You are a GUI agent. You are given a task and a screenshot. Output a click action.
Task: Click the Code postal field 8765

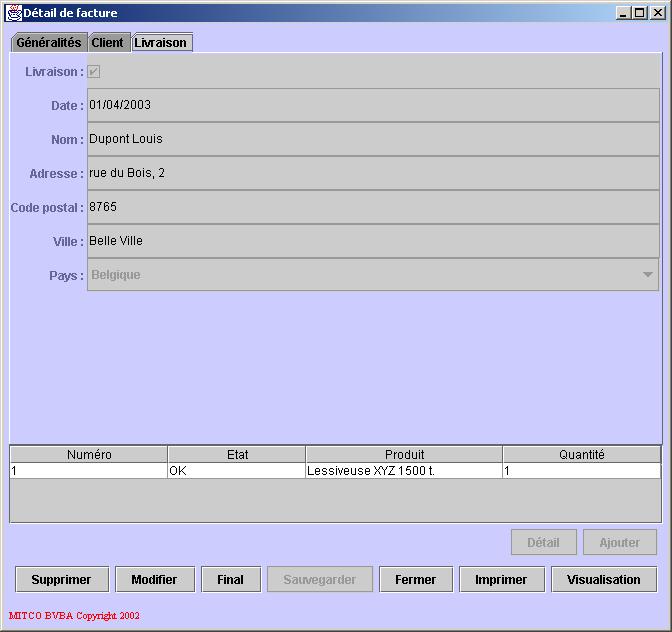373,207
